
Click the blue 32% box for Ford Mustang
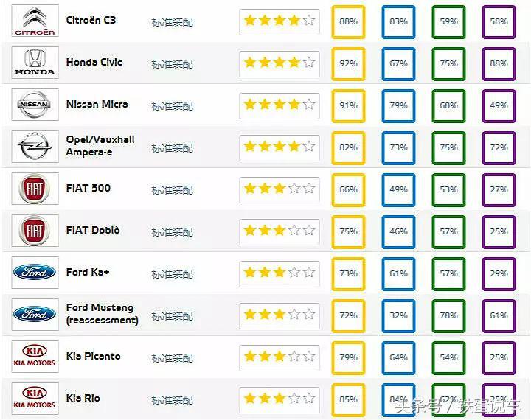pyautogui.click(x=398, y=315)
